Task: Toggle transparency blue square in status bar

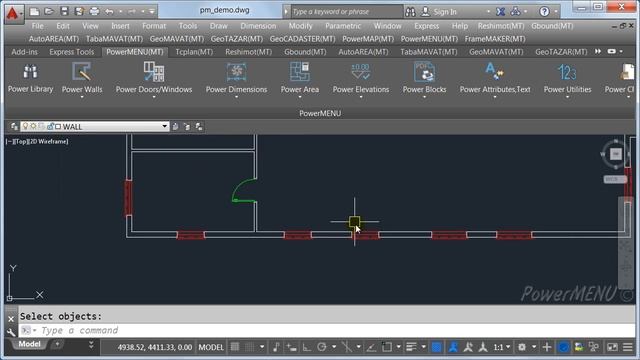Action: 436,347
